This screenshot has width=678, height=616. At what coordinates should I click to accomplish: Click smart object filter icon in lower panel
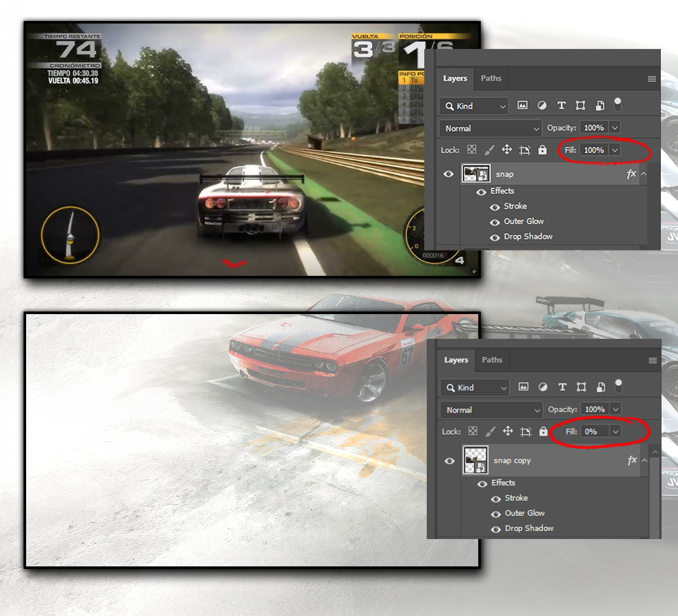click(x=600, y=388)
